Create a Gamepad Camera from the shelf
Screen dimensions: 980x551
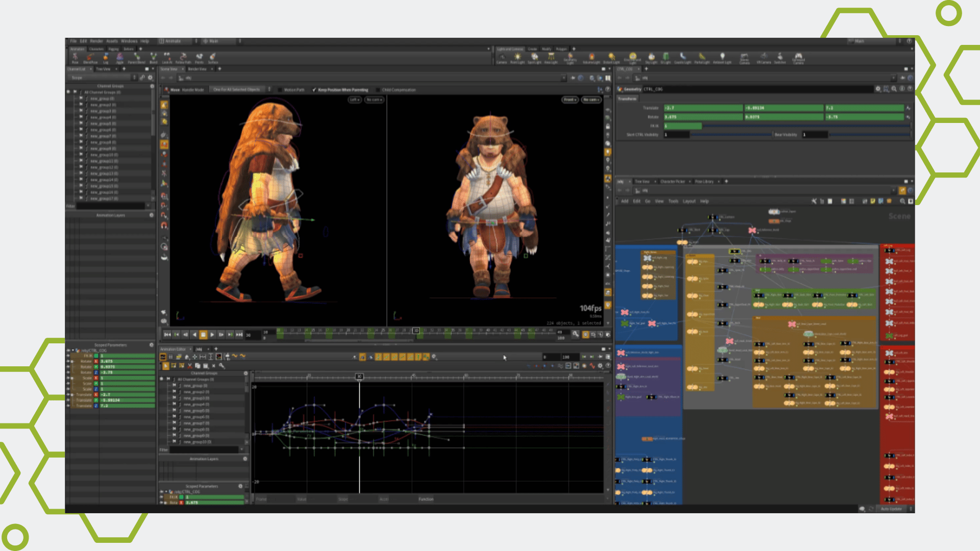click(x=798, y=58)
